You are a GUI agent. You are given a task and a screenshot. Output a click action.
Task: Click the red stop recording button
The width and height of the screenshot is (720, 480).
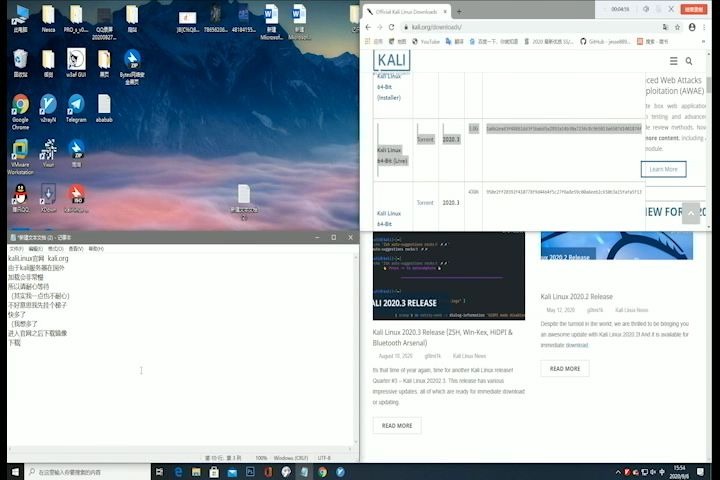click(x=694, y=9)
